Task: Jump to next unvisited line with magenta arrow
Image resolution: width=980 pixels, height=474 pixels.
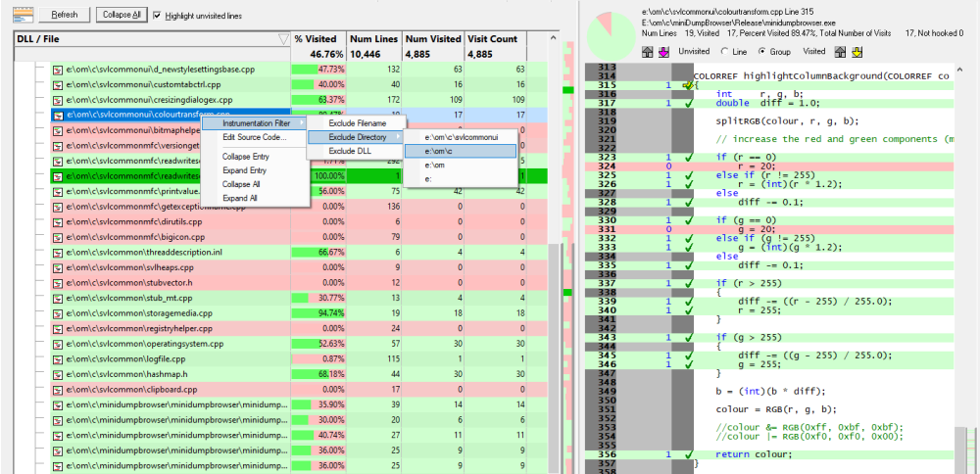Action: pos(663,52)
